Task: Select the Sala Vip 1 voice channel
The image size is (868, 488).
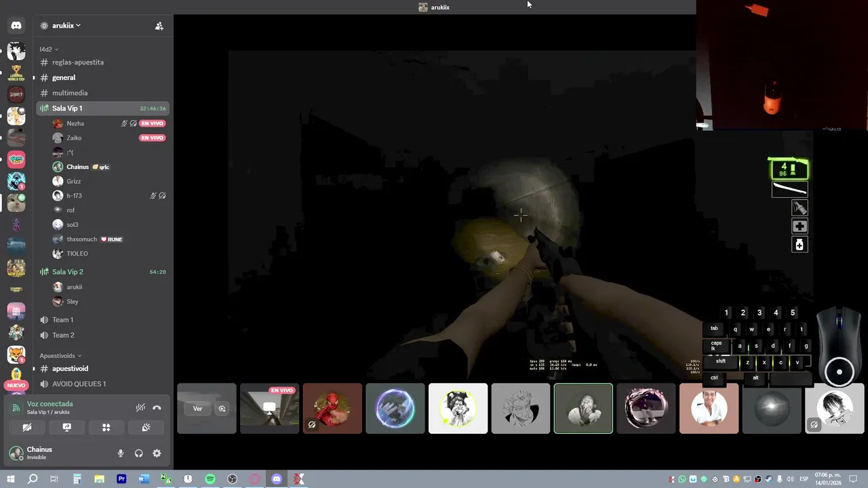Action: click(102, 108)
